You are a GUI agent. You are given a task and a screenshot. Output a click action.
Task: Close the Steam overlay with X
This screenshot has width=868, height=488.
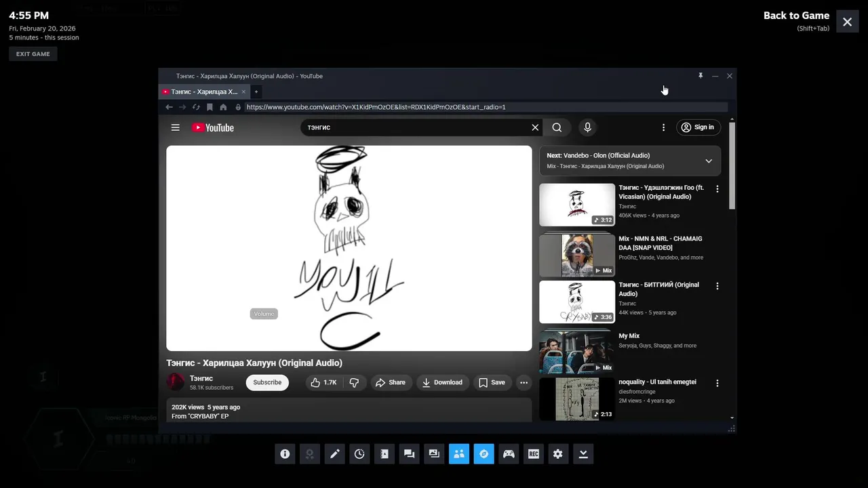[x=848, y=22]
